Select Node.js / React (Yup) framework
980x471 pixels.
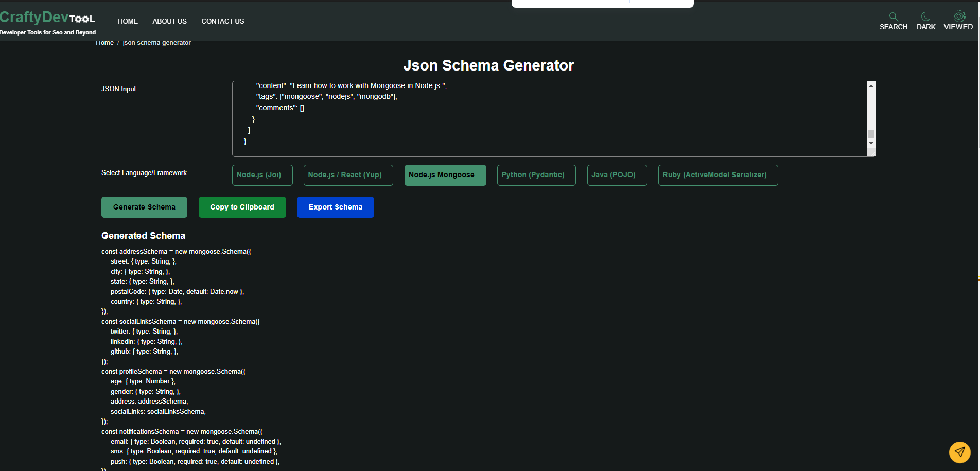click(348, 175)
